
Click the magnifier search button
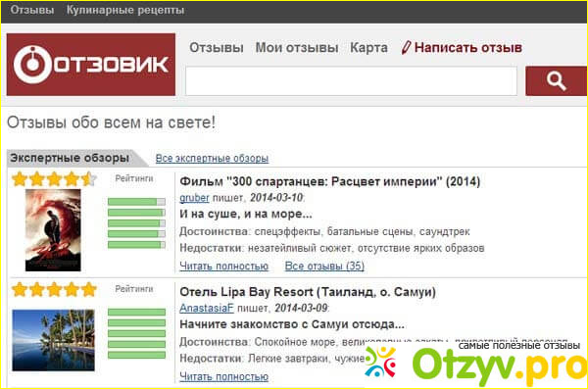pos(556,81)
